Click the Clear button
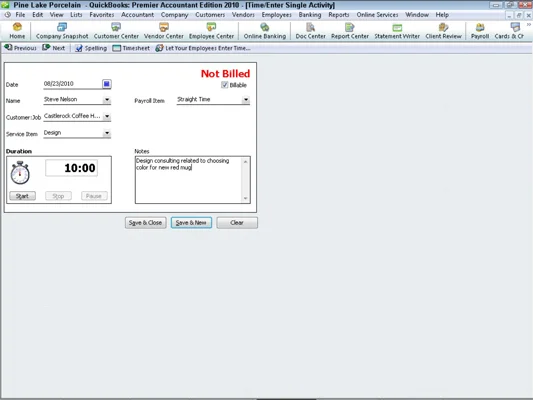Image resolution: width=533 pixels, height=400 pixels. [x=237, y=223]
